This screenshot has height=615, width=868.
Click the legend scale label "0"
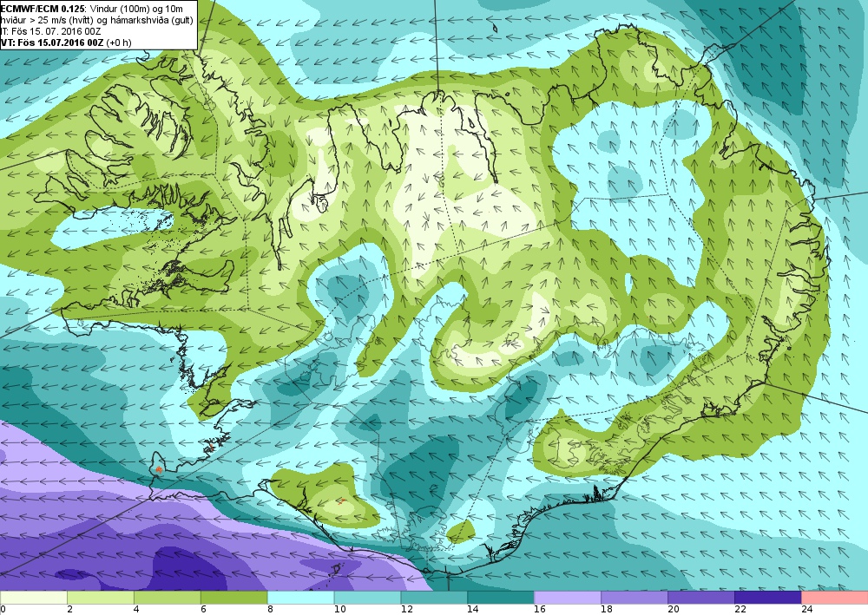(3, 610)
